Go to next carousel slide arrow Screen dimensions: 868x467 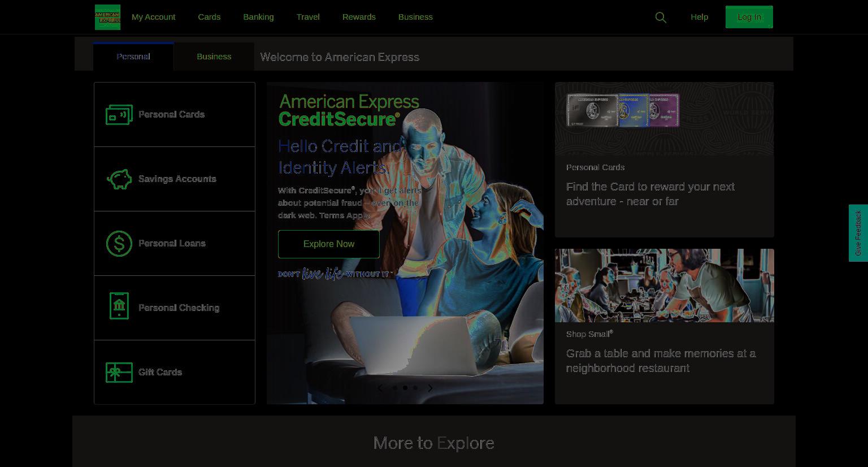click(x=430, y=388)
